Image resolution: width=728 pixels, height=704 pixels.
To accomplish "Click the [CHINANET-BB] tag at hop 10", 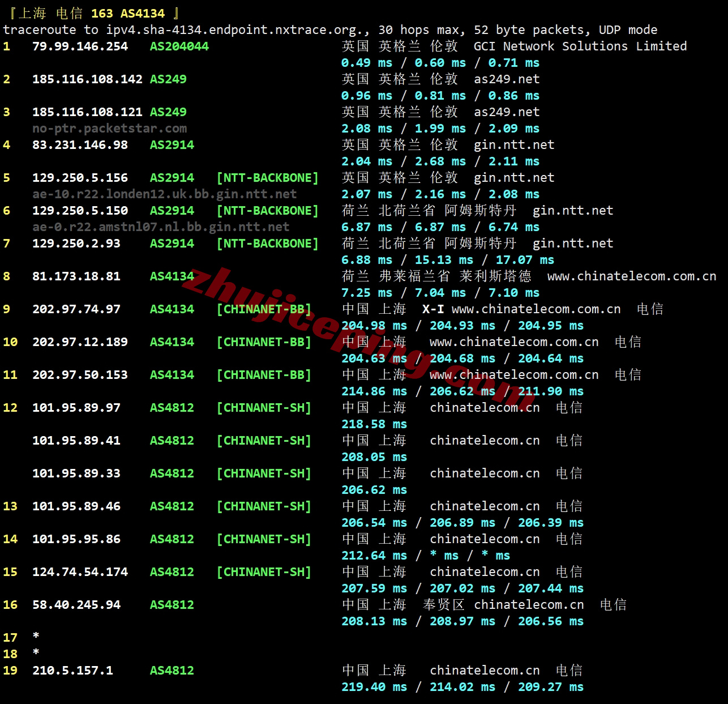I will click(264, 342).
